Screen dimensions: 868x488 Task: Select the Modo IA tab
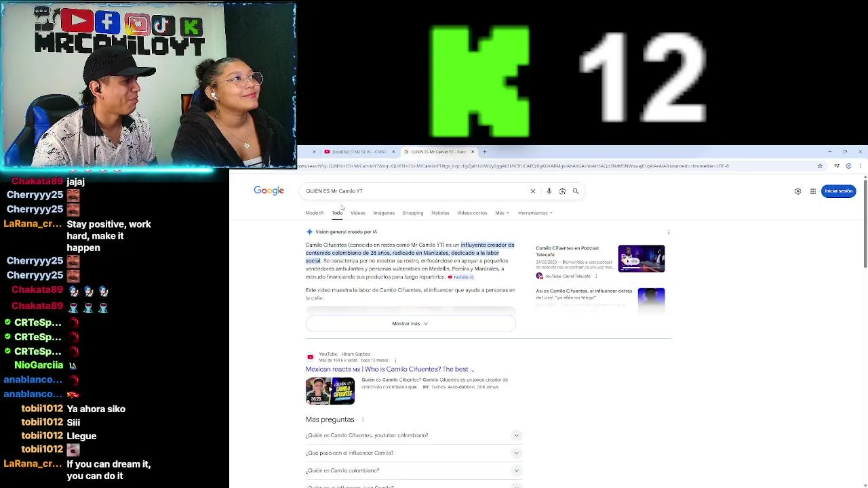click(315, 213)
